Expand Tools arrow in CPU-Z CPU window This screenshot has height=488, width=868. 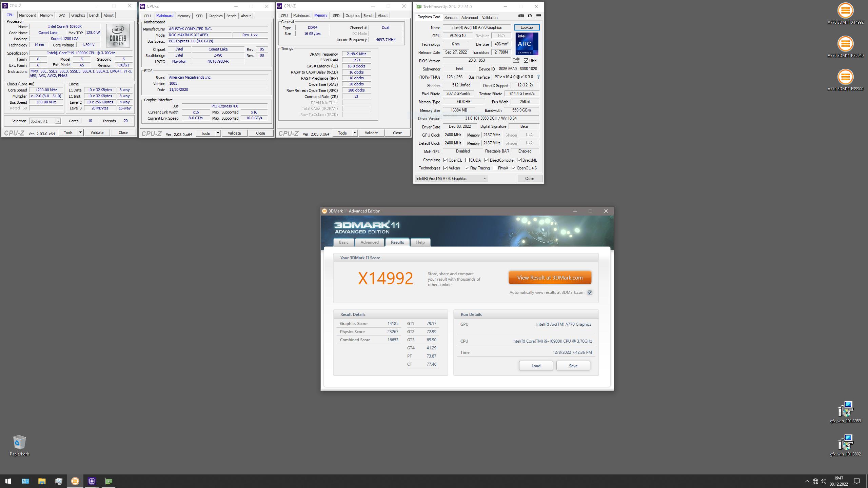tap(80, 133)
